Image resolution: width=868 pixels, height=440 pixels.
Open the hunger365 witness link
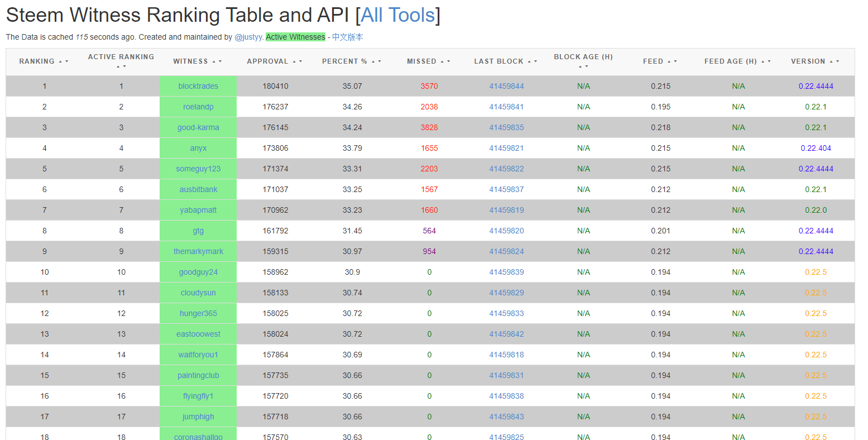click(x=198, y=313)
